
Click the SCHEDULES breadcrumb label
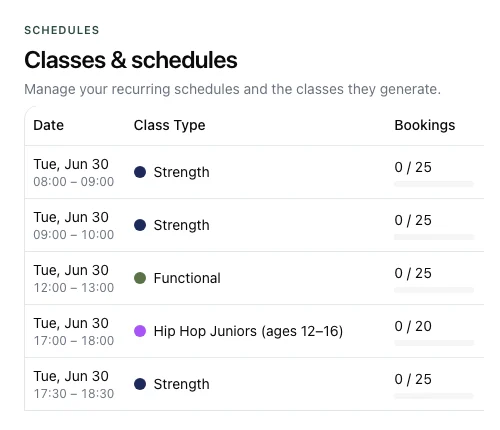62,30
